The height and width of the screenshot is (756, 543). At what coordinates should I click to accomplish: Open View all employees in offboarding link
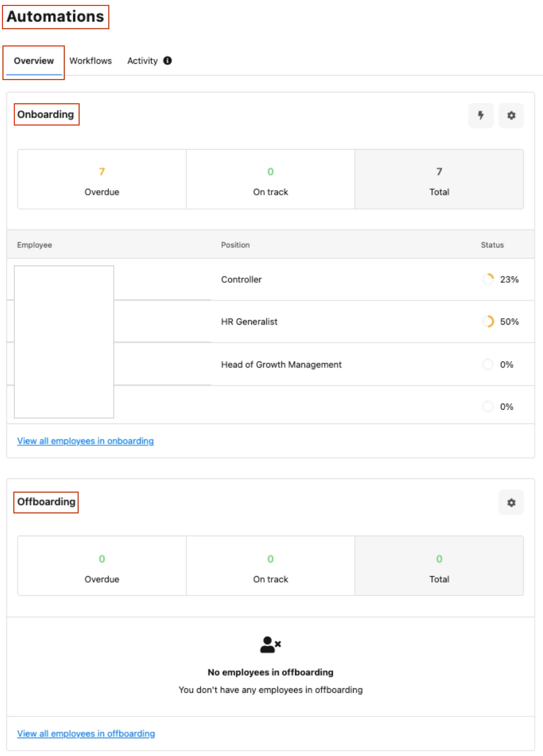pyautogui.click(x=86, y=734)
